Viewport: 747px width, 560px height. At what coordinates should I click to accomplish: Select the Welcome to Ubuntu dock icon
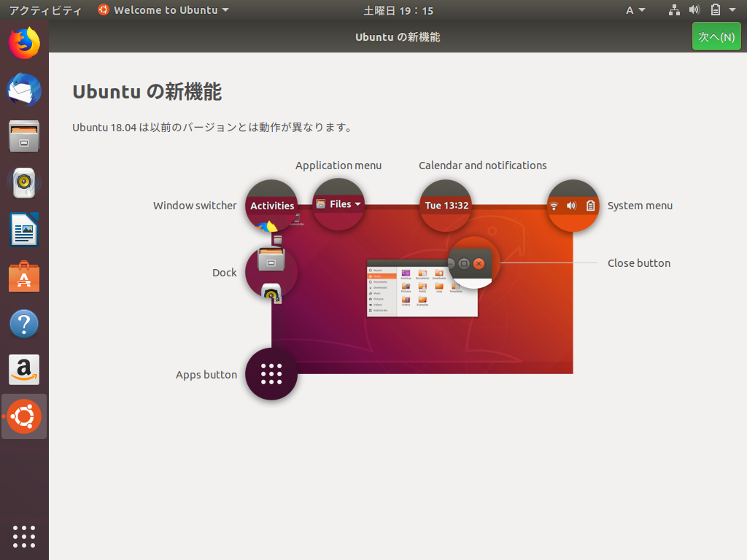pyautogui.click(x=24, y=416)
